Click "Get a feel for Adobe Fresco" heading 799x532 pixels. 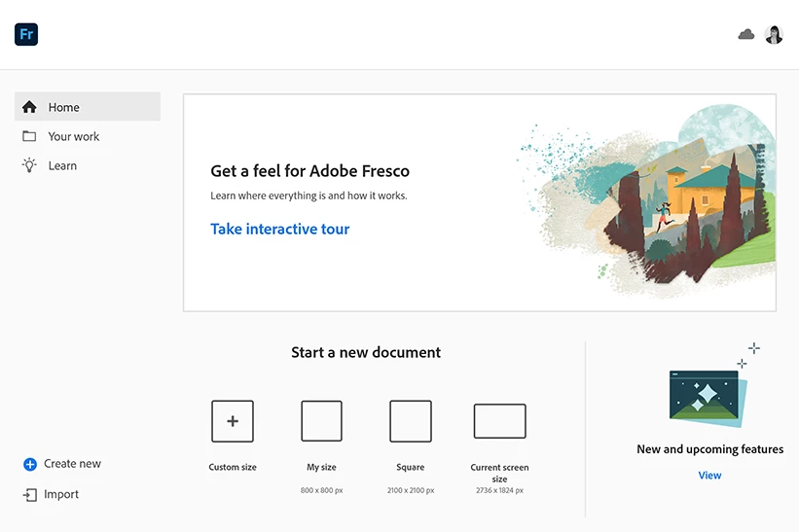pyautogui.click(x=309, y=171)
